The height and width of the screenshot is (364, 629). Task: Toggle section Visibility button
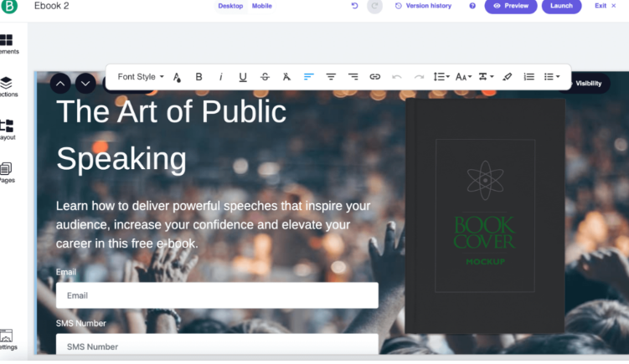click(588, 83)
